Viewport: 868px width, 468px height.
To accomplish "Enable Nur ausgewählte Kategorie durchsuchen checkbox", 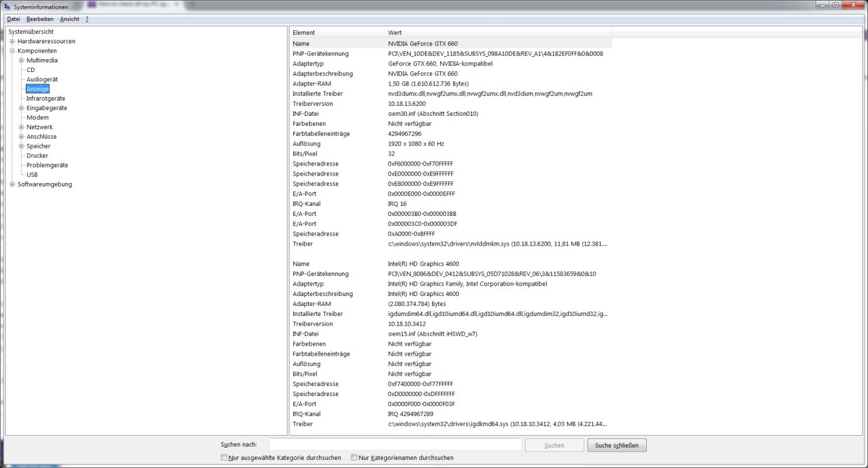I will click(224, 457).
